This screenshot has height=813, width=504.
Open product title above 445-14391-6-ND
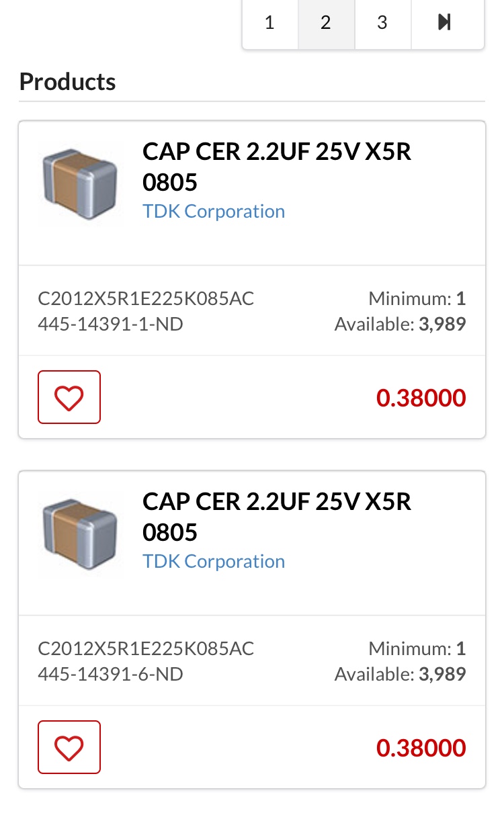tap(276, 517)
